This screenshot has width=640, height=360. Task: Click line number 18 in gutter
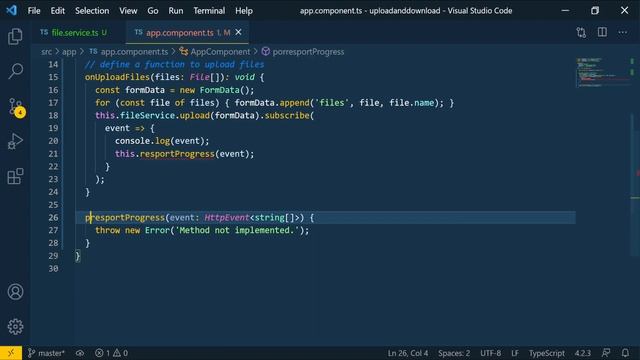[x=53, y=116]
